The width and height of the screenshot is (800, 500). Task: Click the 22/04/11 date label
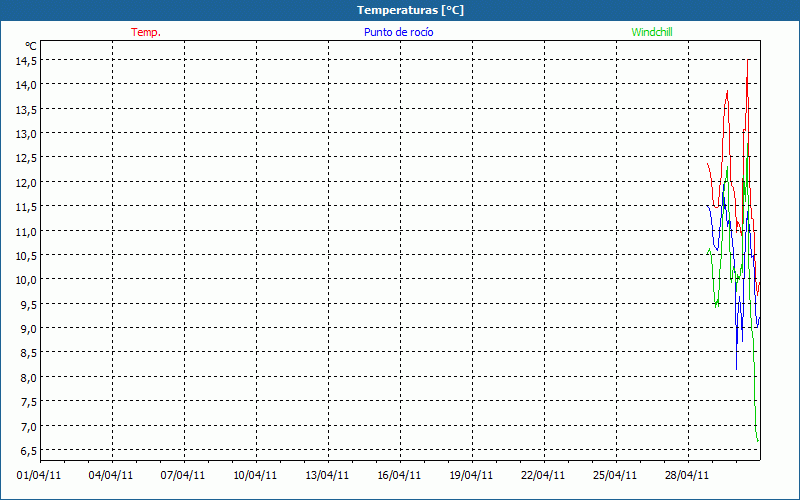tap(543, 475)
